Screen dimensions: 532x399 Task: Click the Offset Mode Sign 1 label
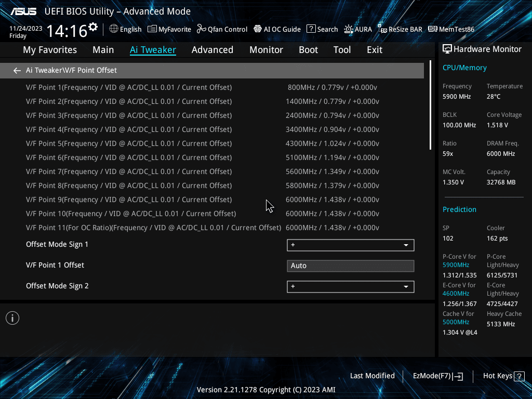pos(57,244)
